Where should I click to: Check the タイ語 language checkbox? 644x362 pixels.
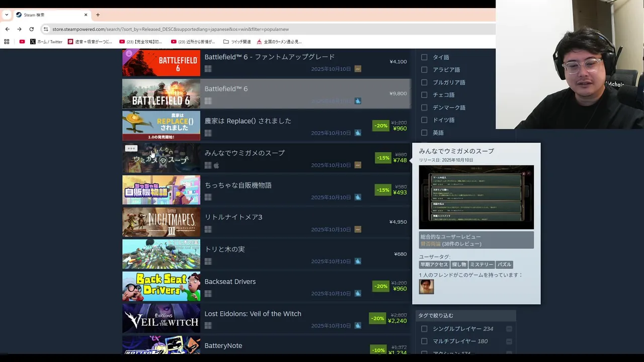tap(424, 57)
